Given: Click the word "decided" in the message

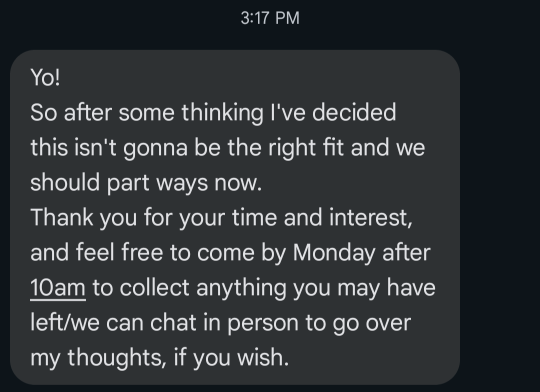Looking at the screenshot, I should tap(354, 112).
